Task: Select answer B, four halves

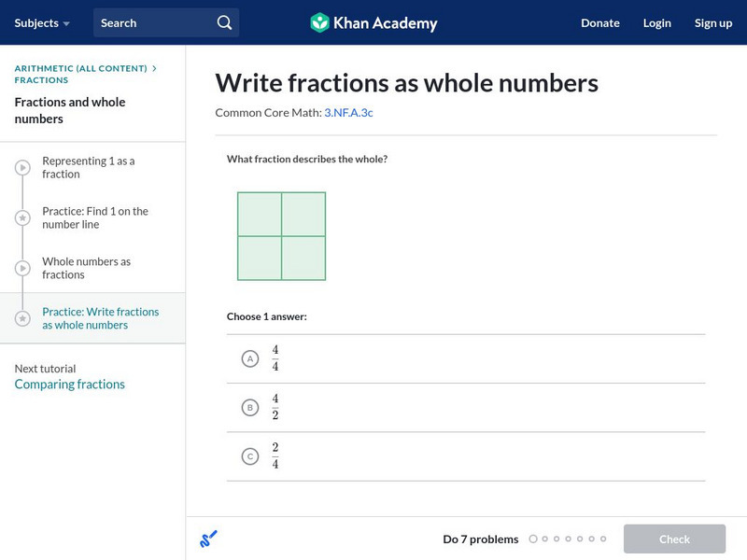Action: click(249, 407)
